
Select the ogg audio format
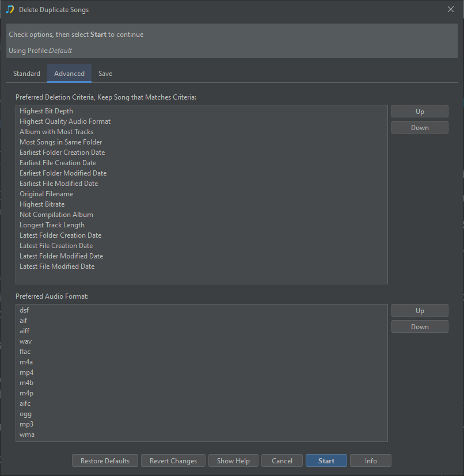tap(201, 414)
